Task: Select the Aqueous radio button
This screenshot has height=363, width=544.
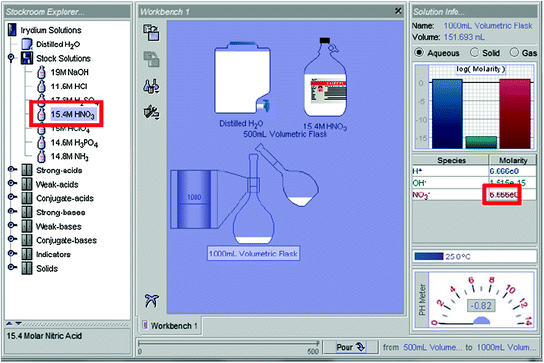Action: click(x=419, y=52)
